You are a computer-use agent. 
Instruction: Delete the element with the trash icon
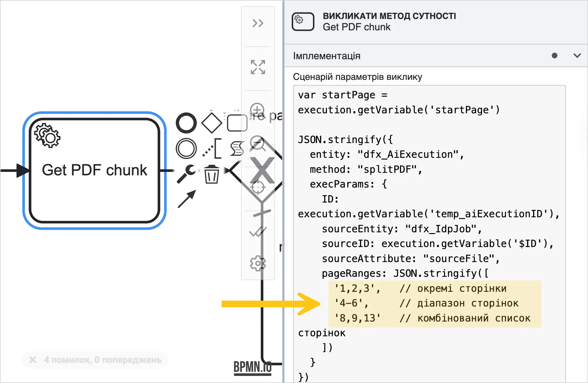coord(212,174)
